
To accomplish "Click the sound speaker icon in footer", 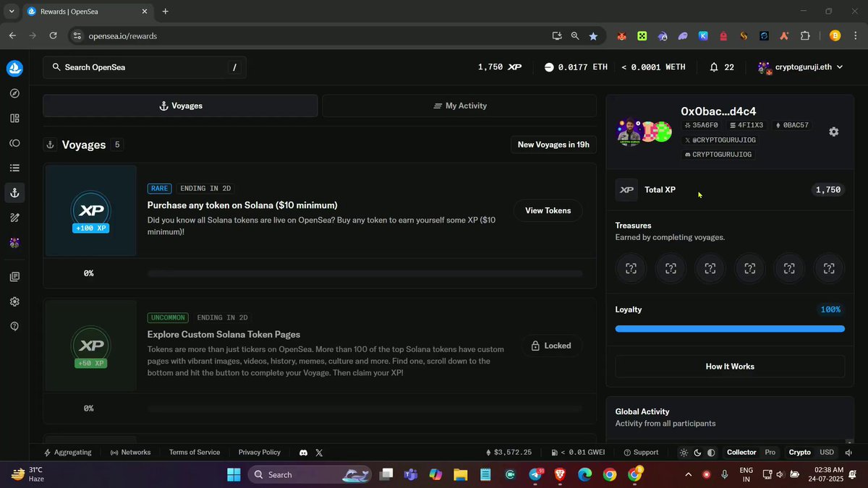I will coord(847,453).
